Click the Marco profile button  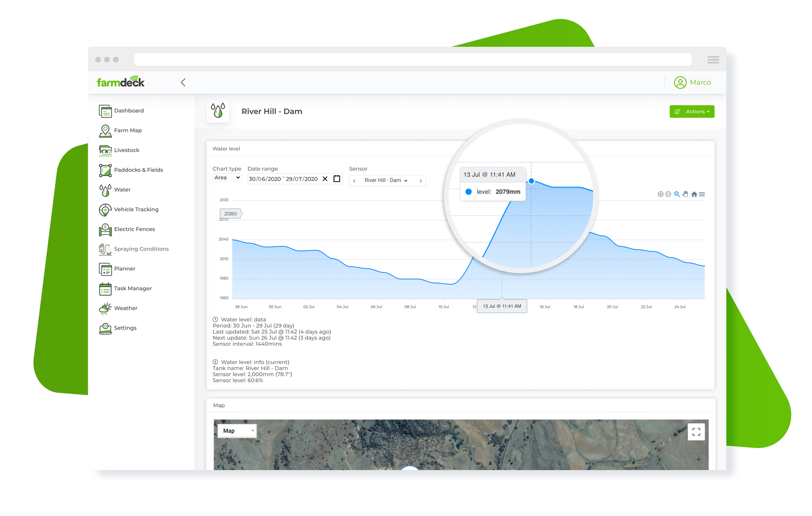click(692, 82)
